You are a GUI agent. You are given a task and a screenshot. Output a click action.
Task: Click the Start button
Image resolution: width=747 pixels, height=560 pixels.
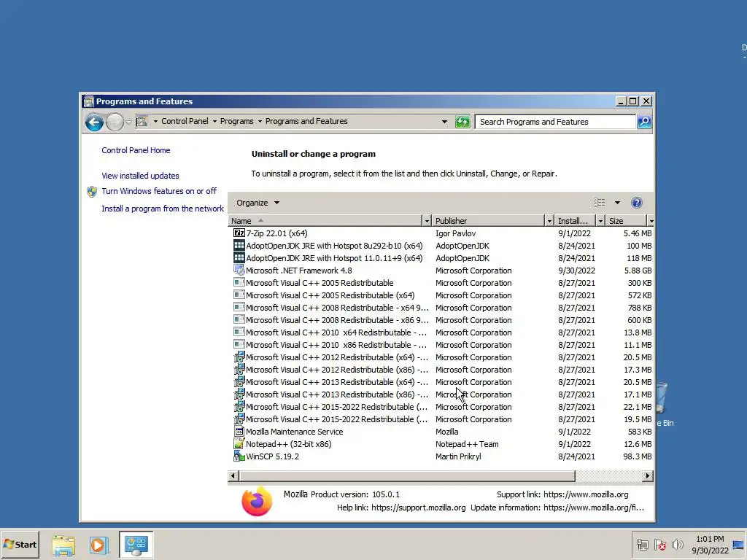(x=20, y=545)
